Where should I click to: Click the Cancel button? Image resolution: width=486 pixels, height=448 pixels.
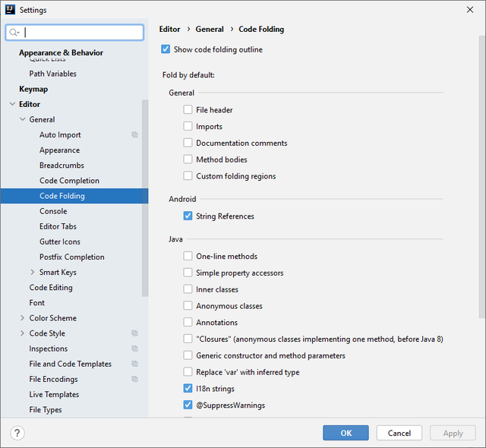(399, 433)
